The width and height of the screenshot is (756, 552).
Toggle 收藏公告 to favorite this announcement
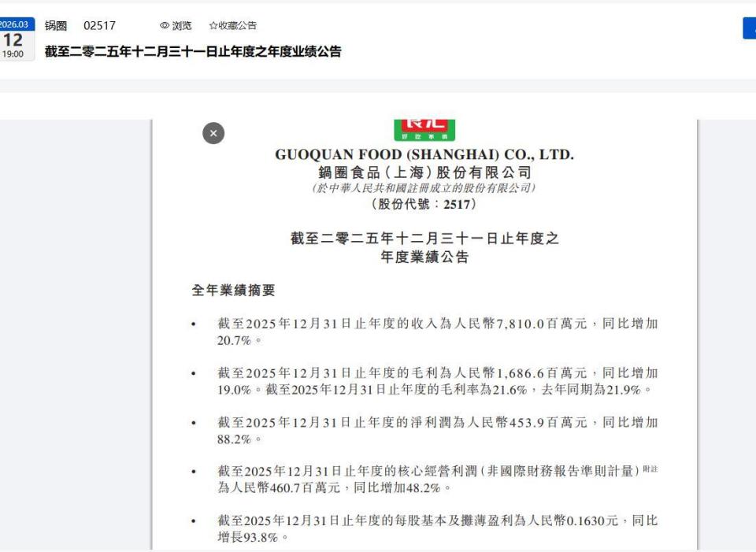point(234,25)
